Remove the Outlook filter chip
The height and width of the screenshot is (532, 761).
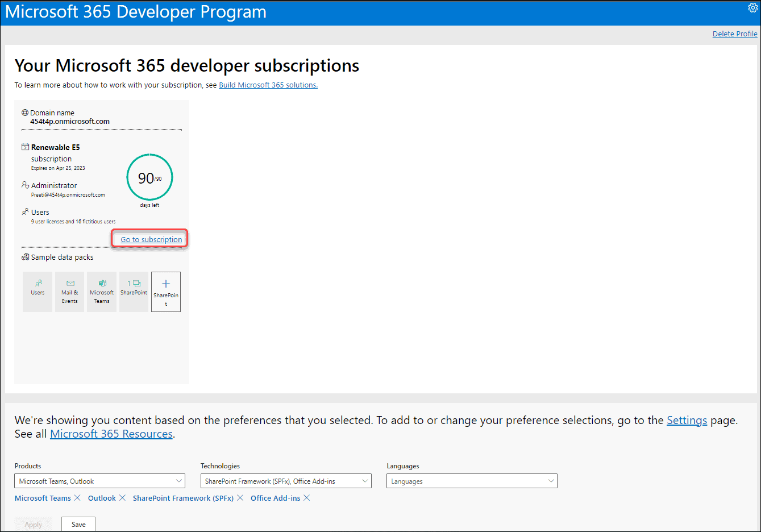point(122,498)
